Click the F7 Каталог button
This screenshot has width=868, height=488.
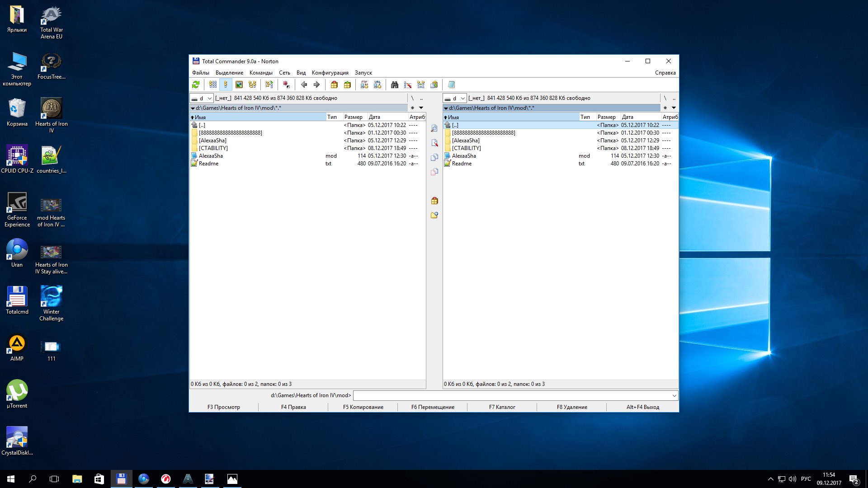click(x=502, y=407)
